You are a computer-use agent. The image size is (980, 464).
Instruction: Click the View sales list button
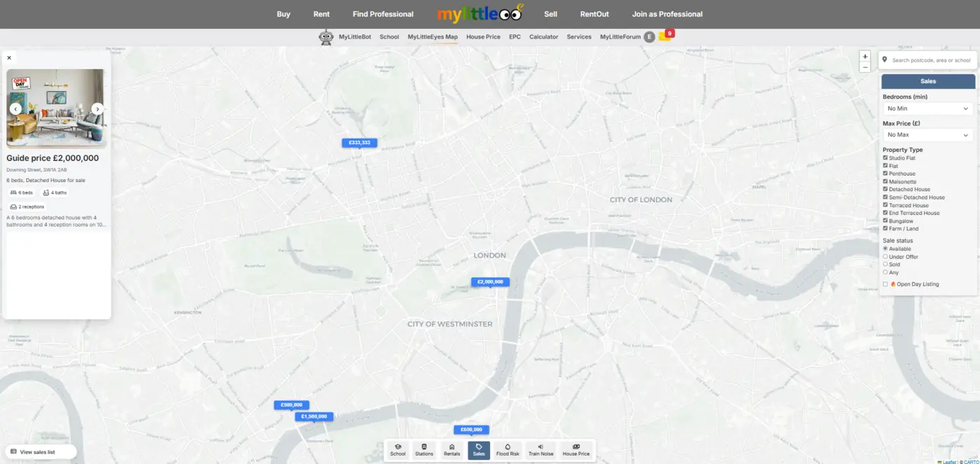pos(40,451)
